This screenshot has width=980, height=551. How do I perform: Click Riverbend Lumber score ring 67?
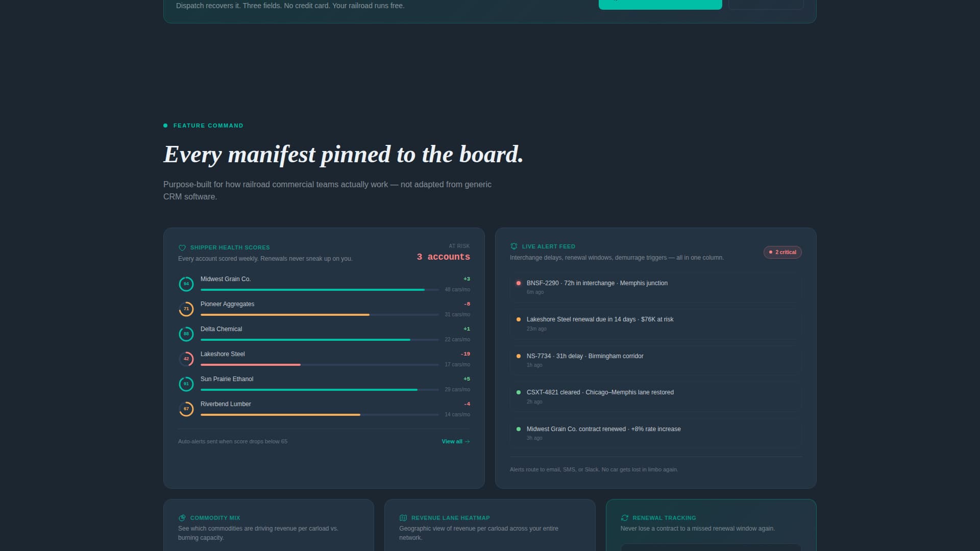[186, 409]
